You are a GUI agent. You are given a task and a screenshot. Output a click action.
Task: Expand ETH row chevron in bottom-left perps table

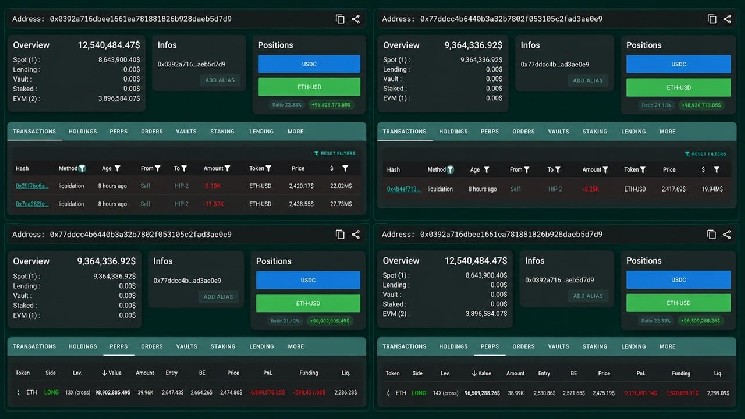click(19, 392)
